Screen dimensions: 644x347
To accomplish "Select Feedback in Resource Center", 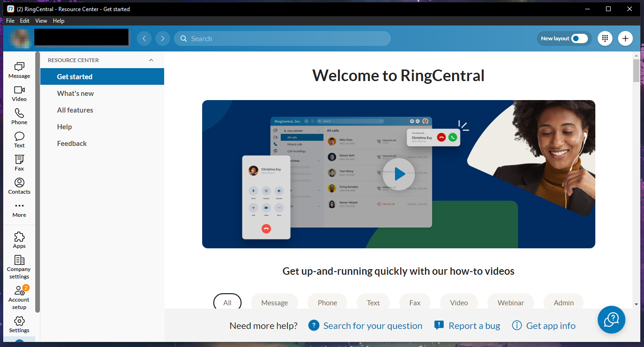I will click(102, 143).
